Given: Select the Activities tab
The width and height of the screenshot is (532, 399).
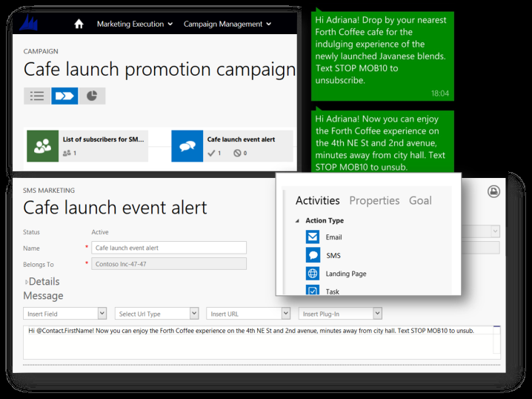Looking at the screenshot, I should click(318, 201).
